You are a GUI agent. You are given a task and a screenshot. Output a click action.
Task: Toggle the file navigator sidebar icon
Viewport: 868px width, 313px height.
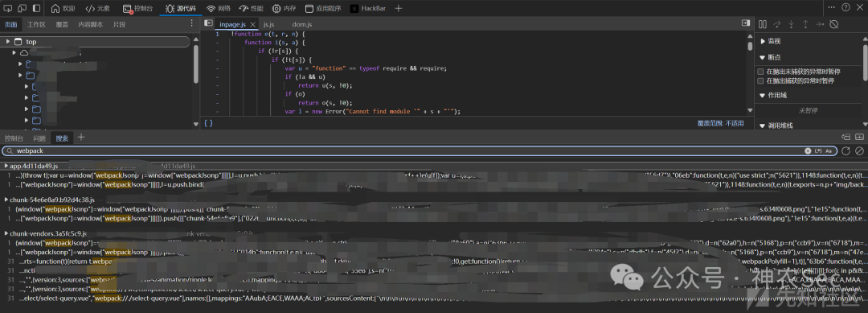click(208, 23)
